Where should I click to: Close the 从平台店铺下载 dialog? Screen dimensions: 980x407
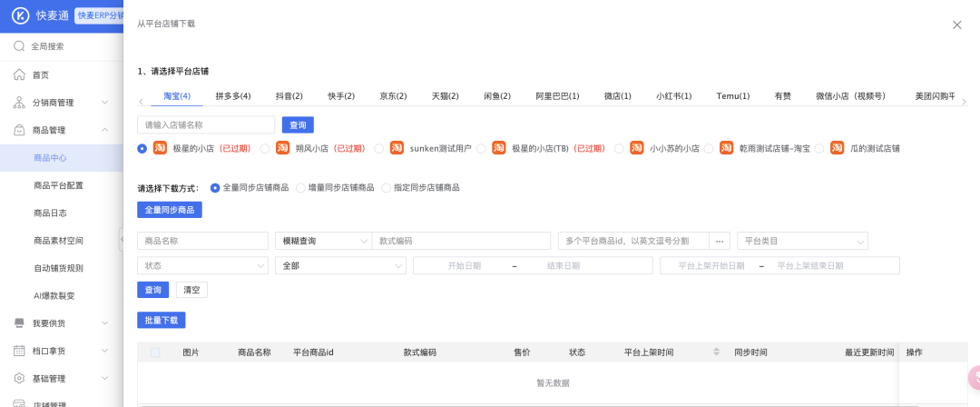957,25
